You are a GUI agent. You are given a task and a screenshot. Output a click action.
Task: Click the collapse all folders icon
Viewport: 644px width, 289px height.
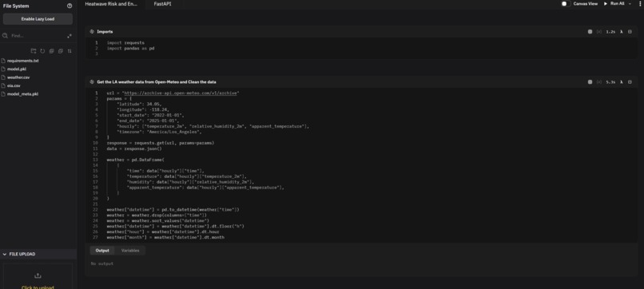61,51
